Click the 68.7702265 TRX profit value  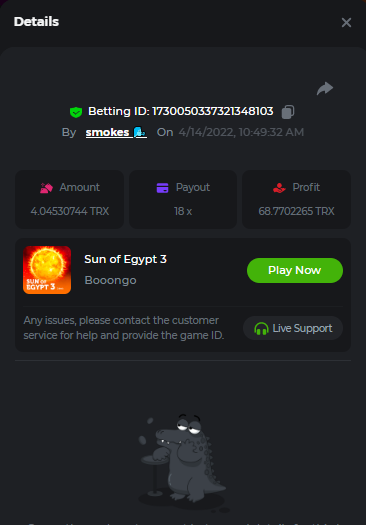pyautogui.click(x=296, y=211)
